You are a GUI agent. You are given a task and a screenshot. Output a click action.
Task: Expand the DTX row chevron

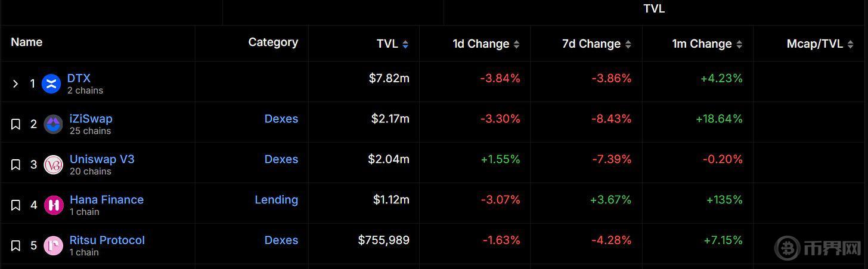coord(15,84)
